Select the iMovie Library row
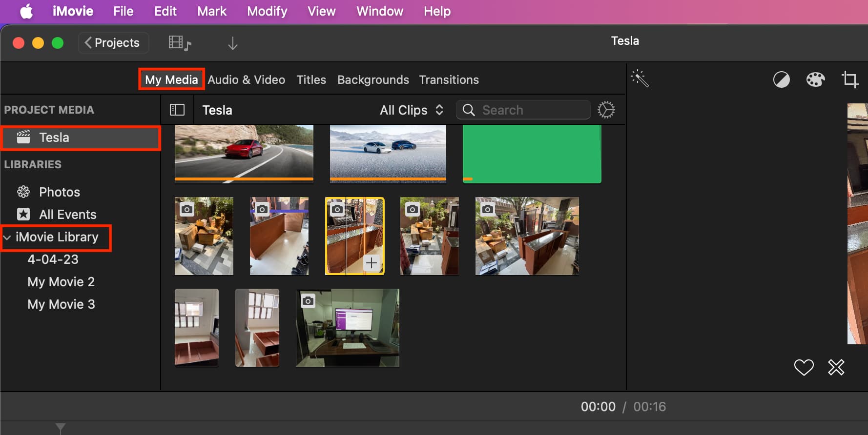 (x=57, y=237)
